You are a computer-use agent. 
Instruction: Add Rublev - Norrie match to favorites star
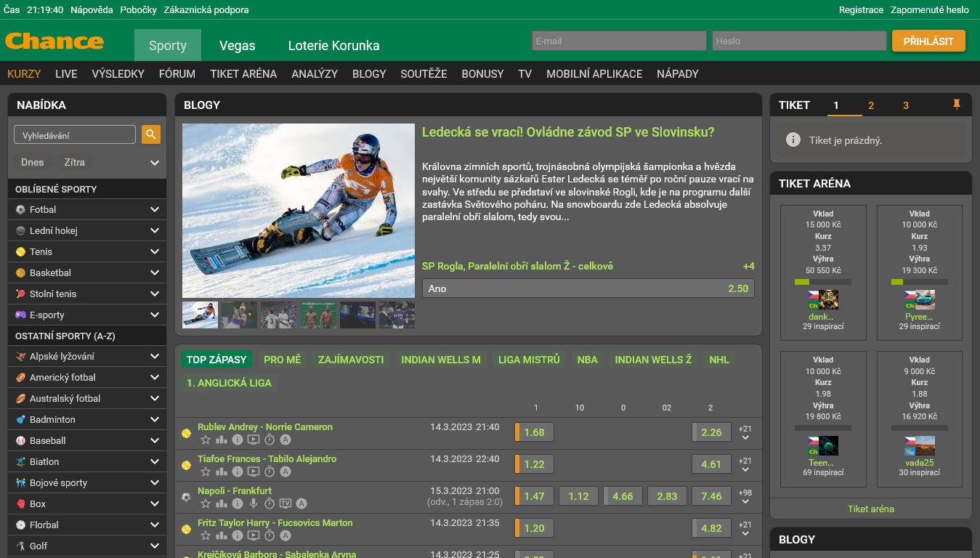point(206,440)
